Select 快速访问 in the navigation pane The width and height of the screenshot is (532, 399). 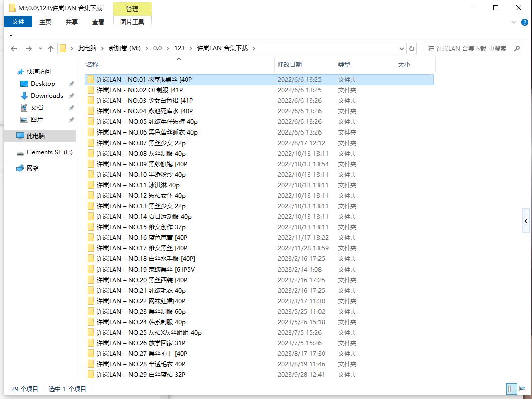(38, 72)
